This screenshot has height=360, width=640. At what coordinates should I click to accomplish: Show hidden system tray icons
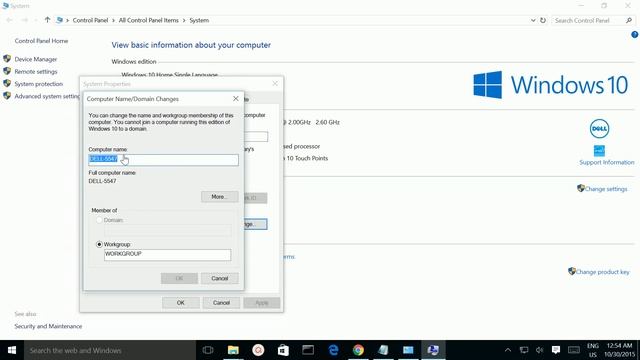[x=508, y=350]
